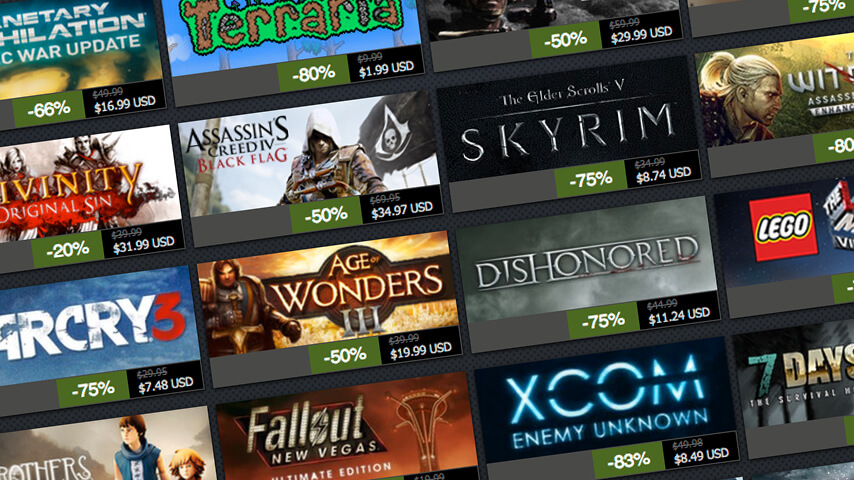Open Divinity Original Sin banner
Viewport: 854px width, 480px height.
tap(88, 183)
